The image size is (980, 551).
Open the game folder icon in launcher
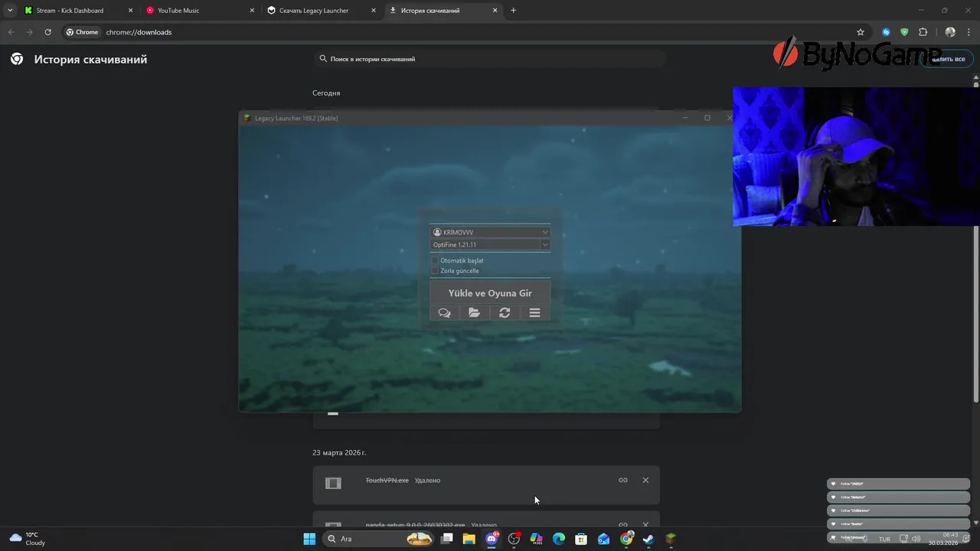(x=475, y=312)
